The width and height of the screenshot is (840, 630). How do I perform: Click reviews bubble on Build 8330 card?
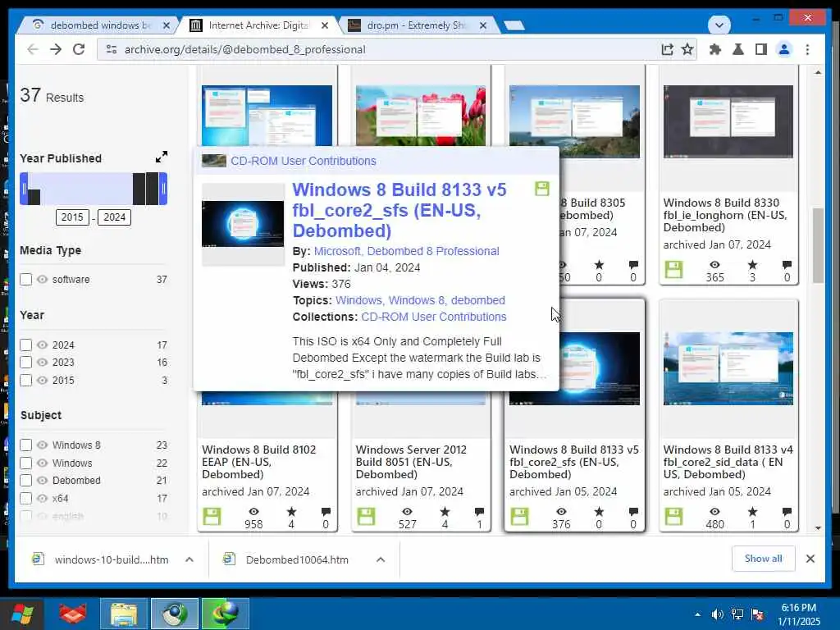(787, 265)
